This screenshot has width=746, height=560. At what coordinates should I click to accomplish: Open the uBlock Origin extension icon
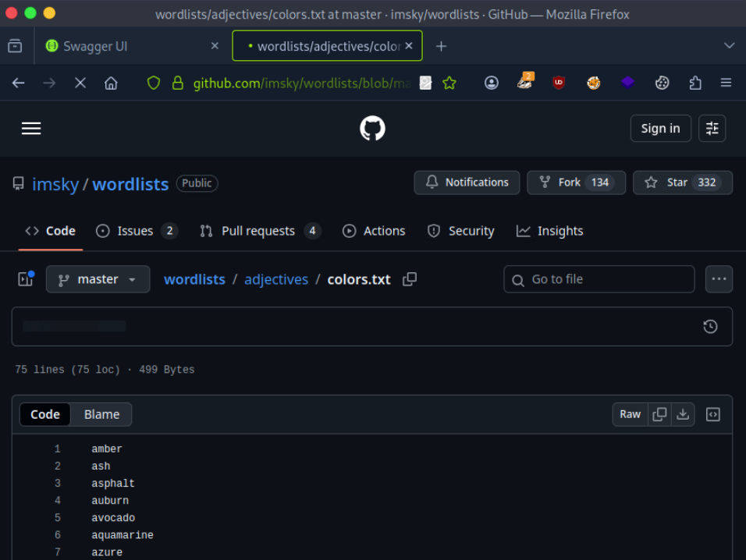coord(559,83)
